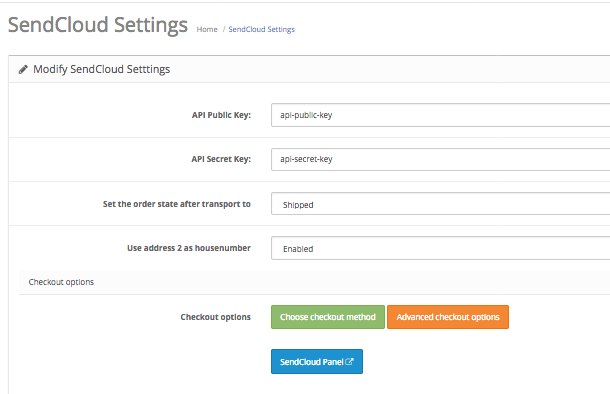Click the API Secret Key label
This screenshot has height=394, width=610.
tap(221, 159)
